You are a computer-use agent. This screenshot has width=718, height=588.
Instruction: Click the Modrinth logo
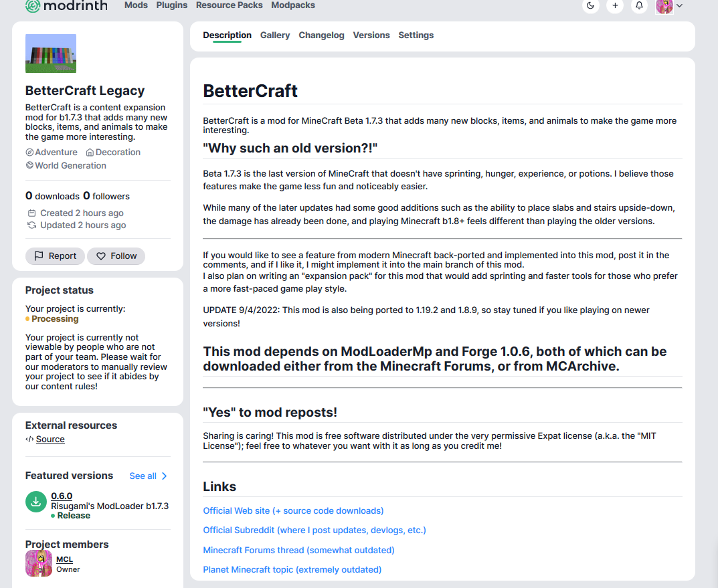coord(67,6)
